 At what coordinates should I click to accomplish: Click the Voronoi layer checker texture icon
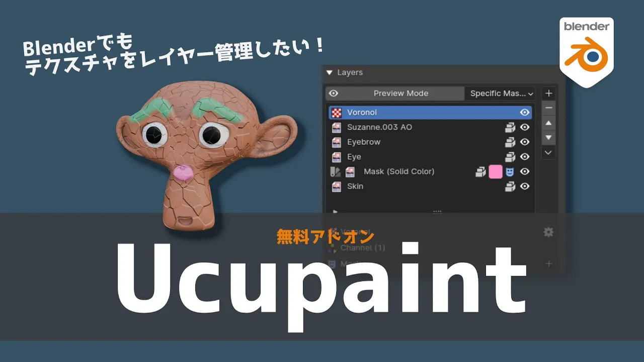(x=337, y=113)
